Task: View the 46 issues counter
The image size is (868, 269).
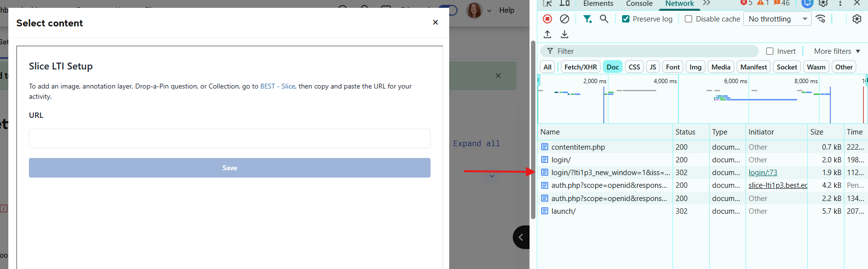Action: pyautogui.click(x=782, y=3)
